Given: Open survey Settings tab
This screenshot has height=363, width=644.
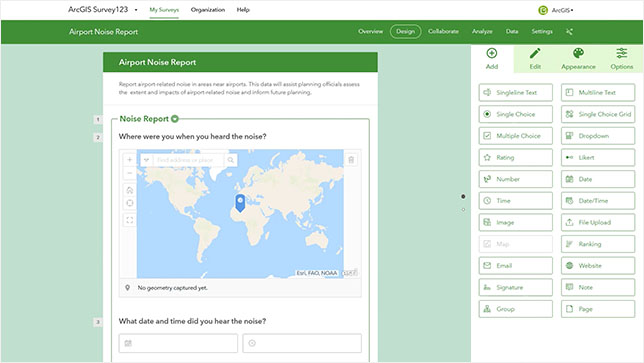Looking at the screenshot, I should point(542,32).
